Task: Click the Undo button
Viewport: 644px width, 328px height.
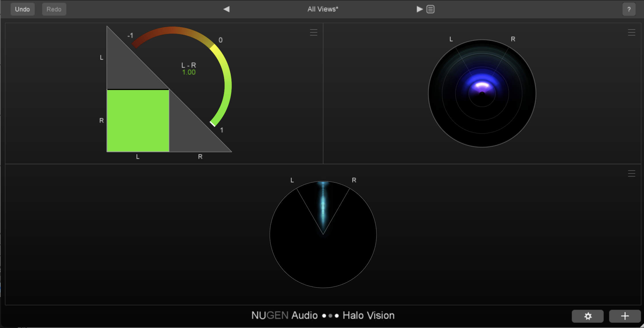Action: (x=22, y=9)
